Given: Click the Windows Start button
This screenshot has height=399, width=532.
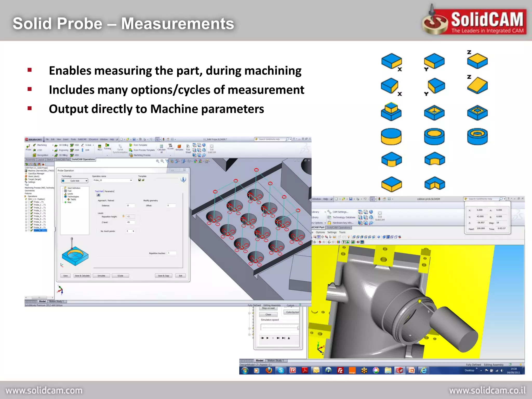Looking at the screenshot, I should (245, 371).
